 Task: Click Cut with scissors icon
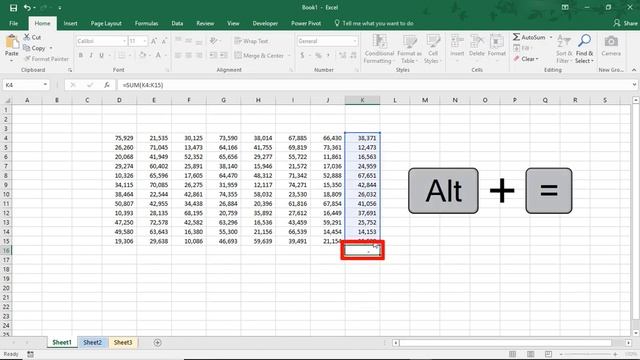pos(32,37)
